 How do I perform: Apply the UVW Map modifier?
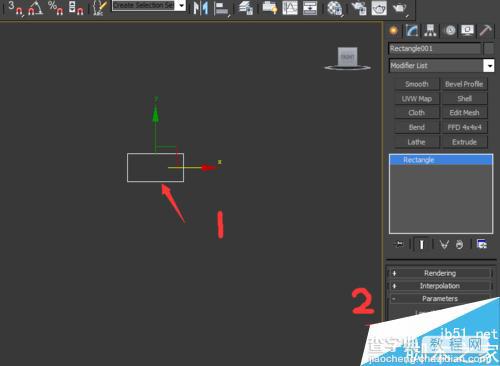coord(417,99)
